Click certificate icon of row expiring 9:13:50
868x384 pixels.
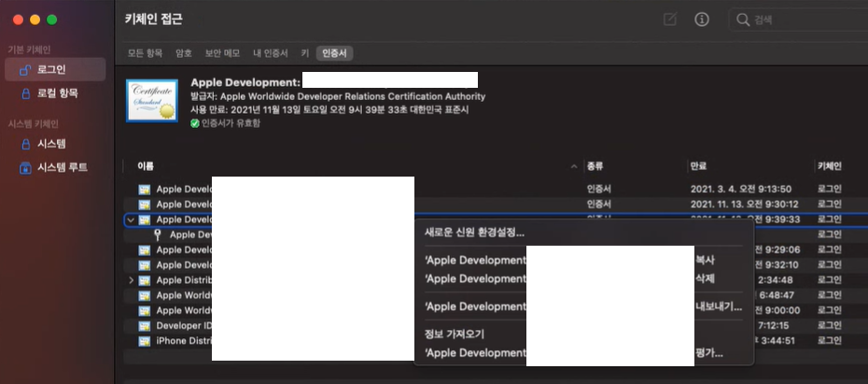[x=145, y=190]
